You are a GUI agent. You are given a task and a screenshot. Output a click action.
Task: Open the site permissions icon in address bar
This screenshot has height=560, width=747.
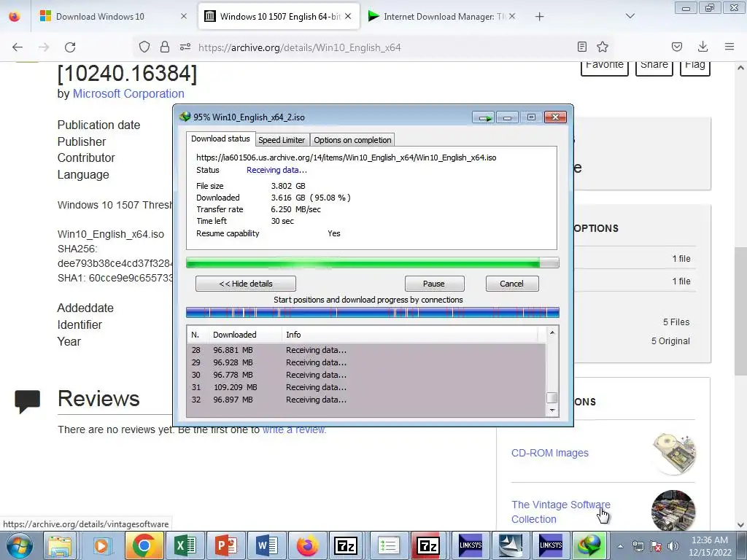[185, 47]
